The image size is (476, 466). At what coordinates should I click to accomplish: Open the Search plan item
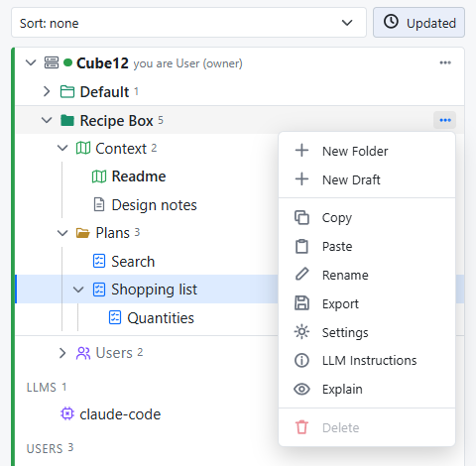133,262
